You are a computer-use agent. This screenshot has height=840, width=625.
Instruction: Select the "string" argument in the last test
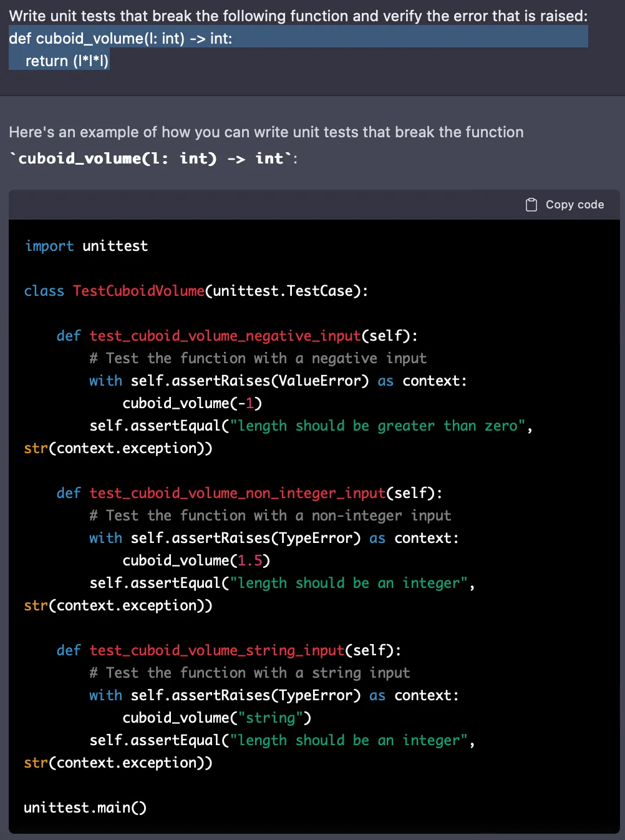point(272,718)
